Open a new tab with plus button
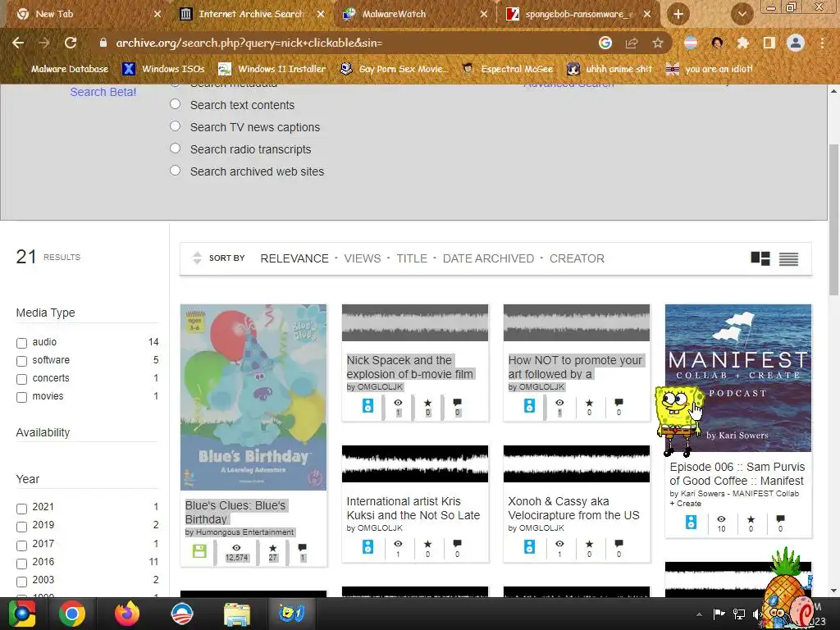 (678, 14)
